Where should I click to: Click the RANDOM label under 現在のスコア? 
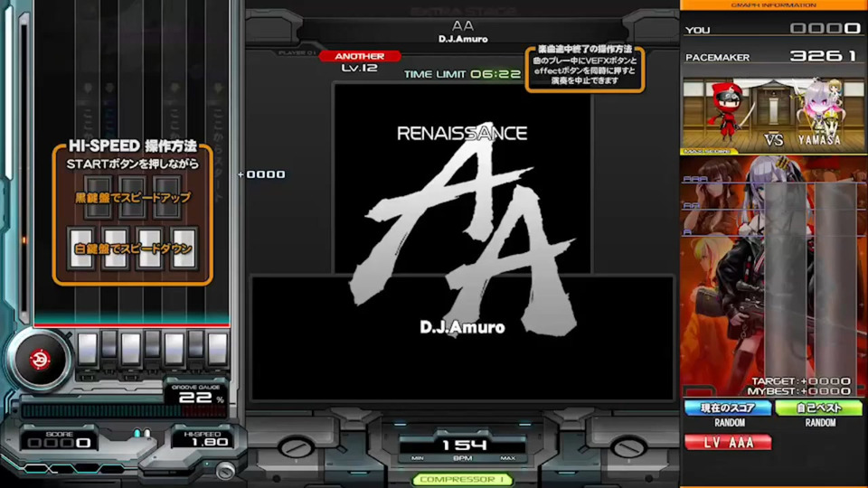tap(730, 423)
